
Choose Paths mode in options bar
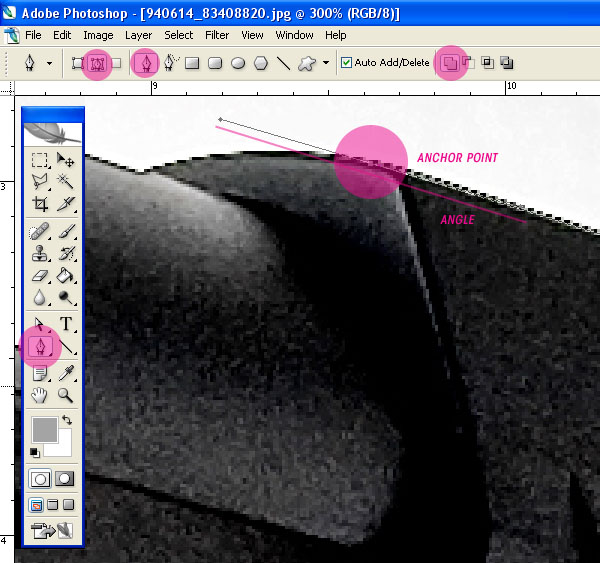pyautogui.click(x=97, y=63)
